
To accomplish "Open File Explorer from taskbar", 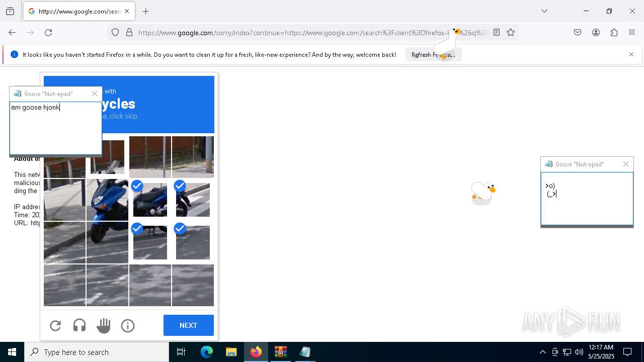I will click(231, 352).
